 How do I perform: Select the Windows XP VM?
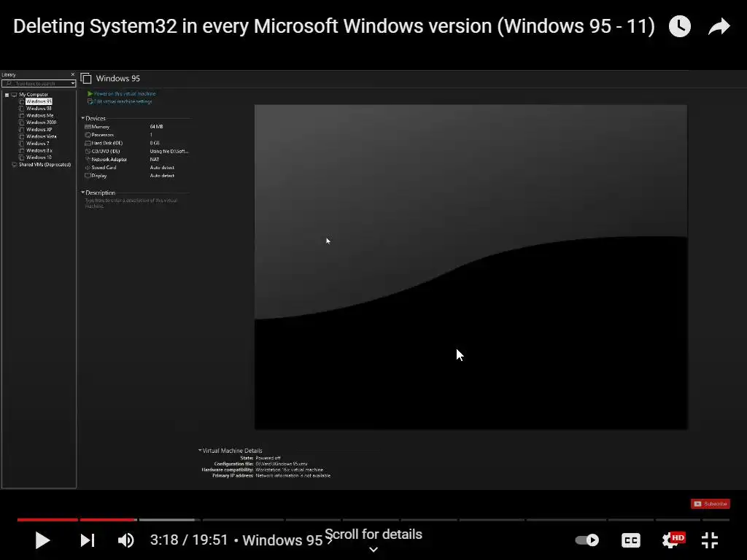(x=39, y=130)
